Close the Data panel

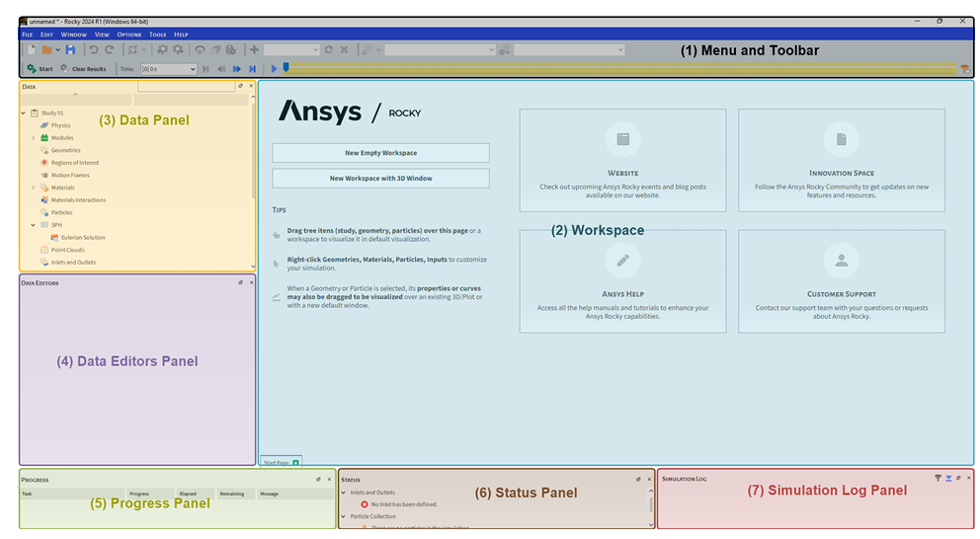click(x=251, y=86)
